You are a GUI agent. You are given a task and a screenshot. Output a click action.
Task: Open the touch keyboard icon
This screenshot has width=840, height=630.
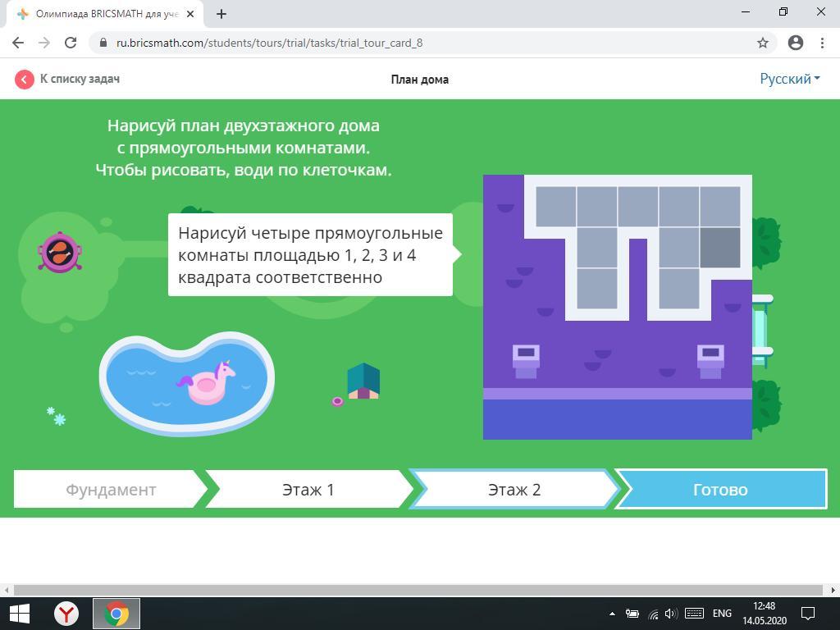694,614
